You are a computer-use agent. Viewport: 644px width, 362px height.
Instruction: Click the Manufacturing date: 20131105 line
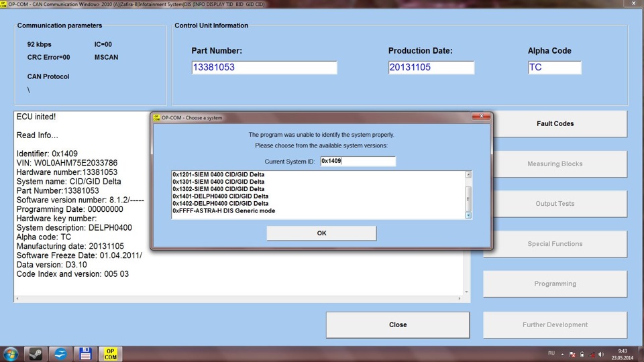[x=70, y=246]
